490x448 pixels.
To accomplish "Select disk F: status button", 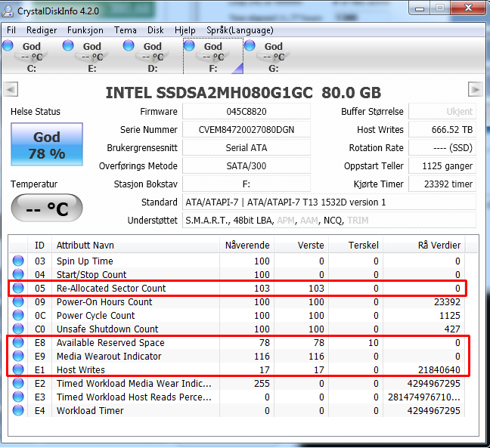I will tap(213, 57).
